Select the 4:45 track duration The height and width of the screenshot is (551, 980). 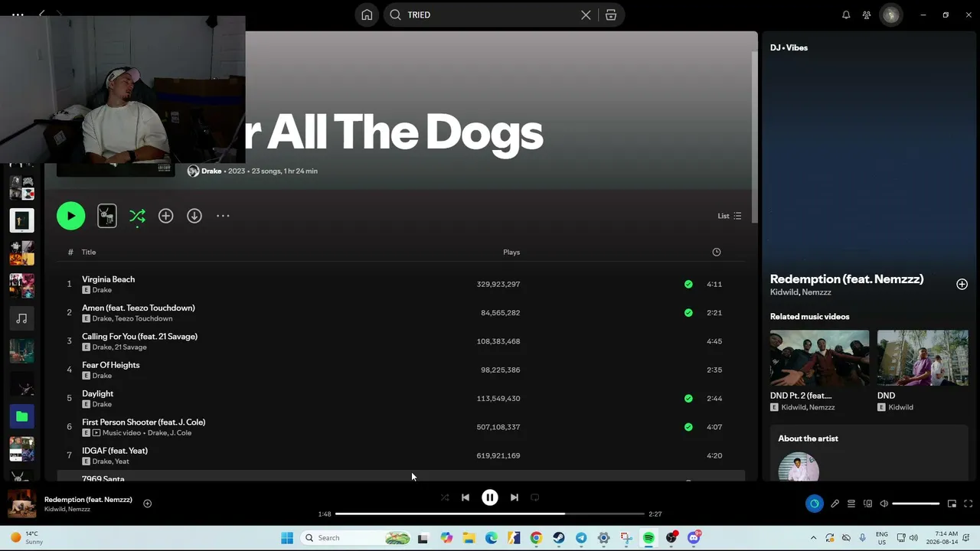tap(714, 341)
